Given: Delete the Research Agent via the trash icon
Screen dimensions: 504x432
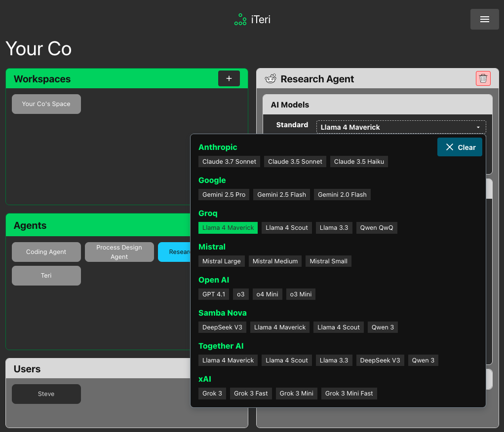Looking at the screenshot, I should (x=483, y=78).
